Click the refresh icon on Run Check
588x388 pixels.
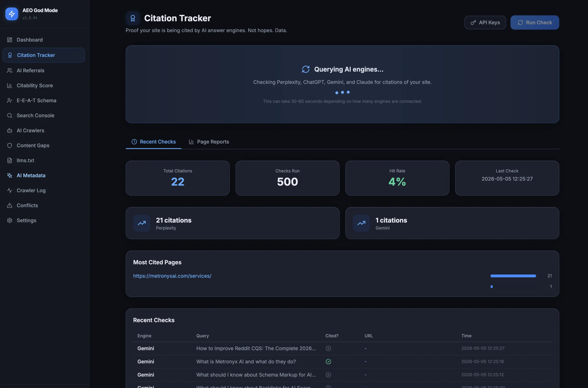[520, 23]
